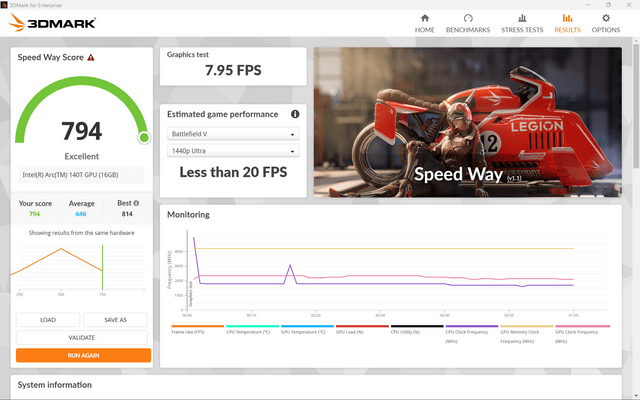
Task: Click the bar chart icon above STRESS TESTS
Action: click(x=522, y=18)
